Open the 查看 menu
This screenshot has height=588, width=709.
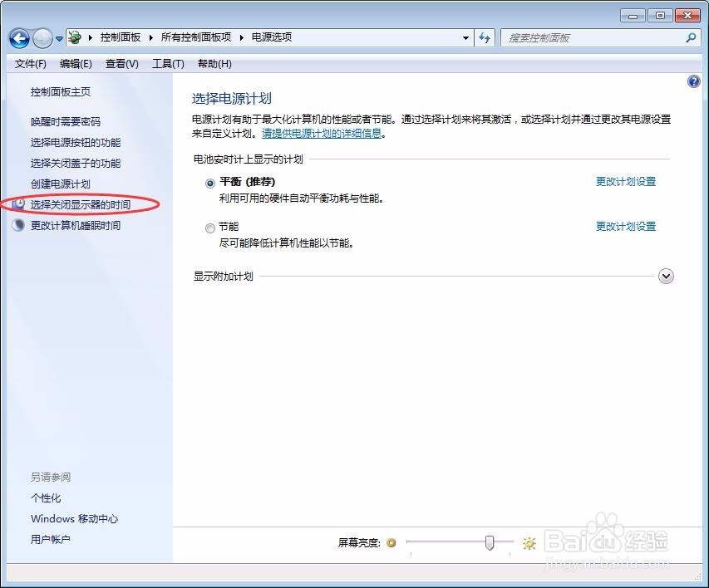[121, 63]
